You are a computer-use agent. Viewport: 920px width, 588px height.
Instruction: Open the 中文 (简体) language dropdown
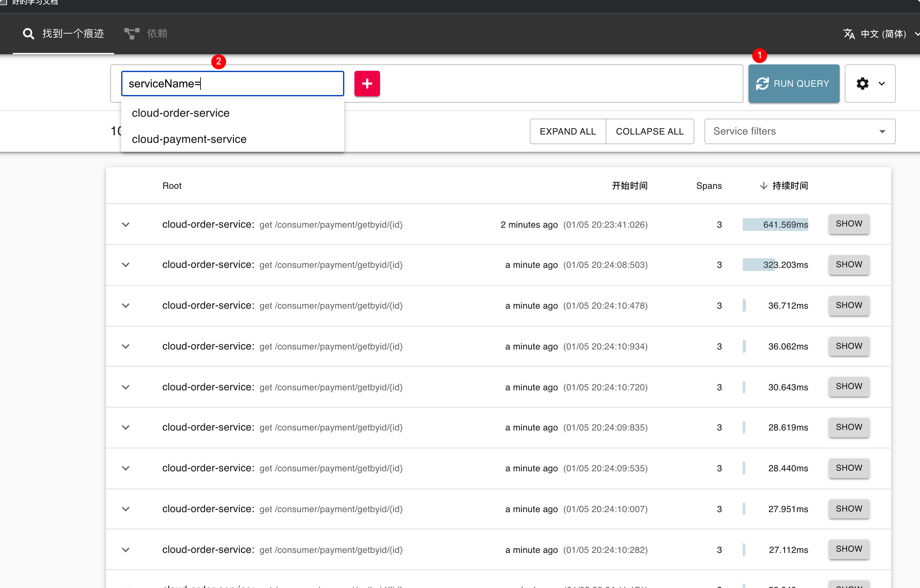pos(883,34)
